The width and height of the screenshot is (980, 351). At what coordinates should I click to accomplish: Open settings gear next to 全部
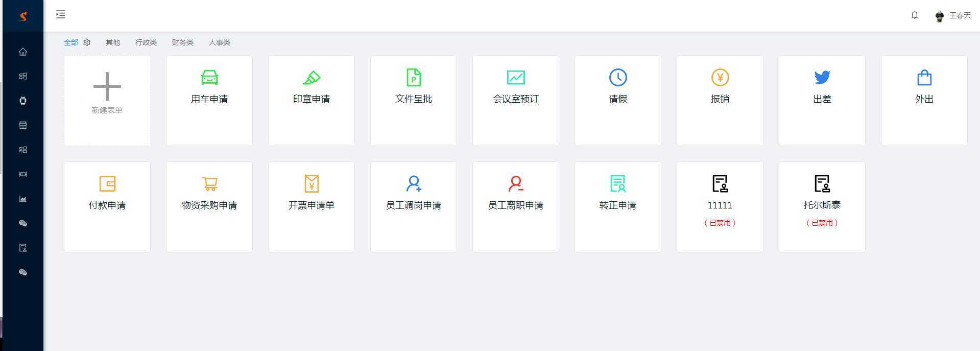coord(87,42)
